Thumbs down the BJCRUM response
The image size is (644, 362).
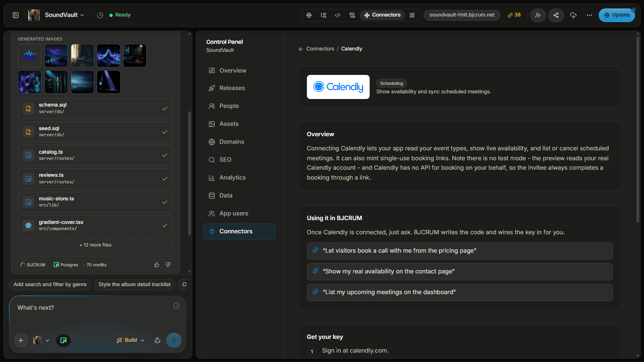coord(168,265)
